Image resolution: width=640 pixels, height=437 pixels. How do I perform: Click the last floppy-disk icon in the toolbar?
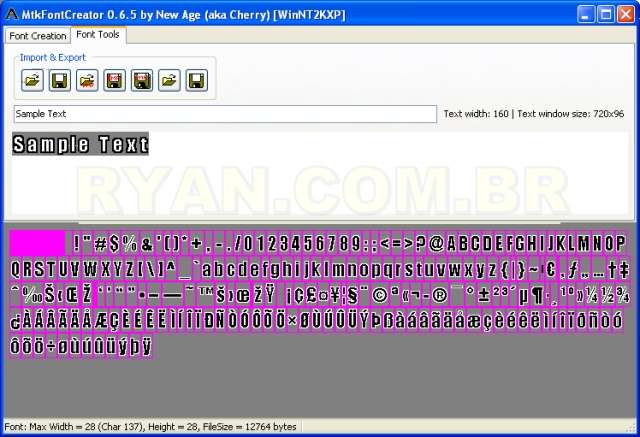point(197,79)
